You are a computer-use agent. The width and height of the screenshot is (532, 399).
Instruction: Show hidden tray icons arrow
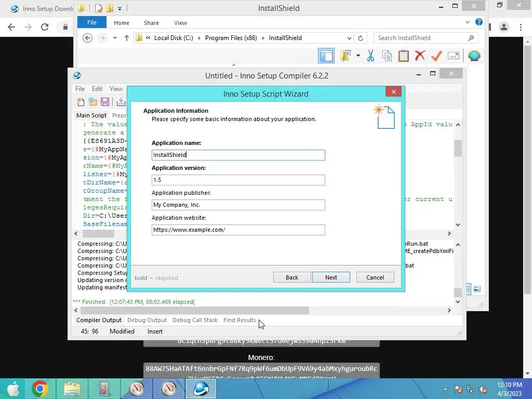[x=445, y=389]
